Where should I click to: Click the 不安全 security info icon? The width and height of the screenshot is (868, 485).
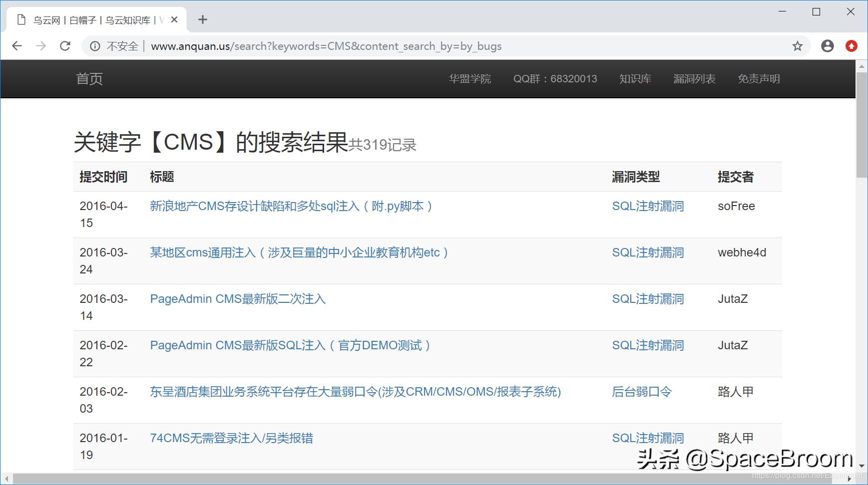pos(95,46)
